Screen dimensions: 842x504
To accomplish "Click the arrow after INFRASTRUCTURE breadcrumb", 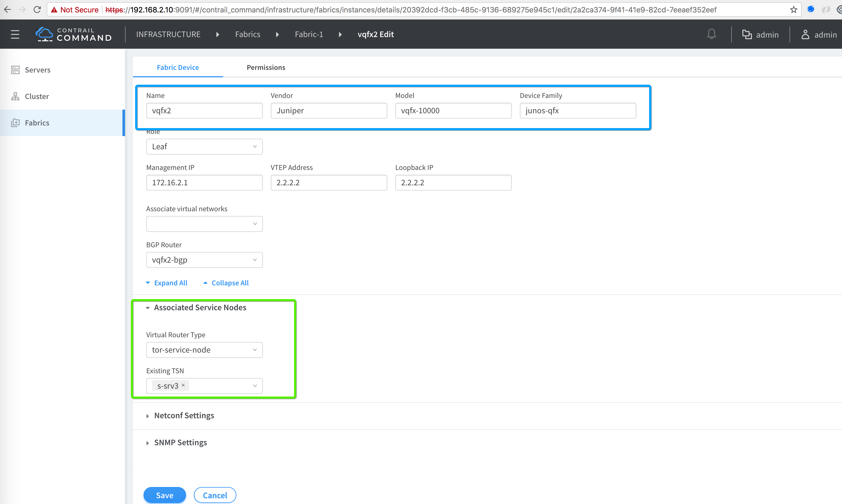I will (218, 34).
